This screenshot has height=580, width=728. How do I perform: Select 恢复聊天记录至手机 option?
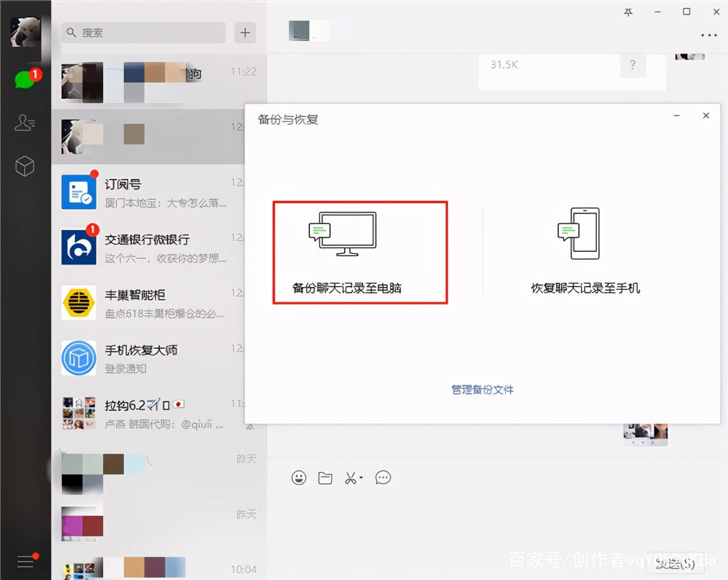(585, 252)
